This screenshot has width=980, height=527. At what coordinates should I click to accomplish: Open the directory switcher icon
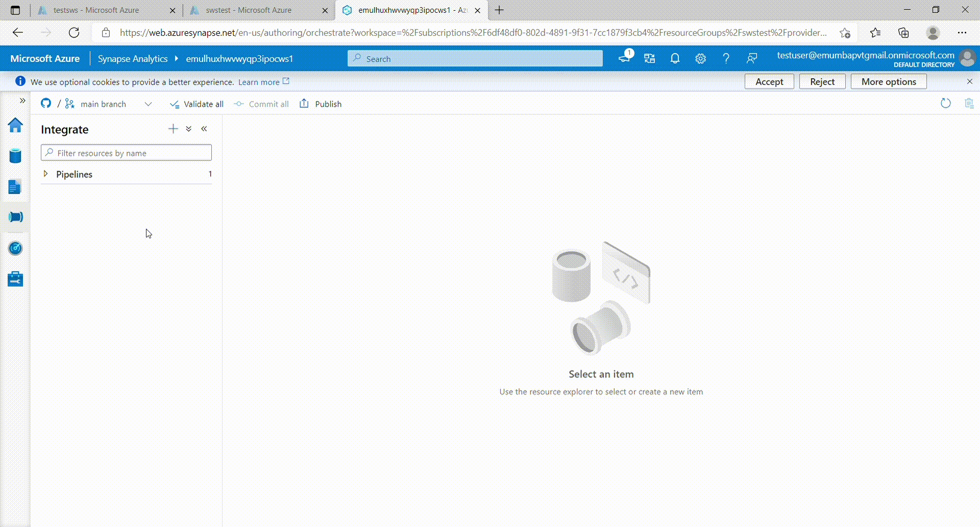(650, 59)
